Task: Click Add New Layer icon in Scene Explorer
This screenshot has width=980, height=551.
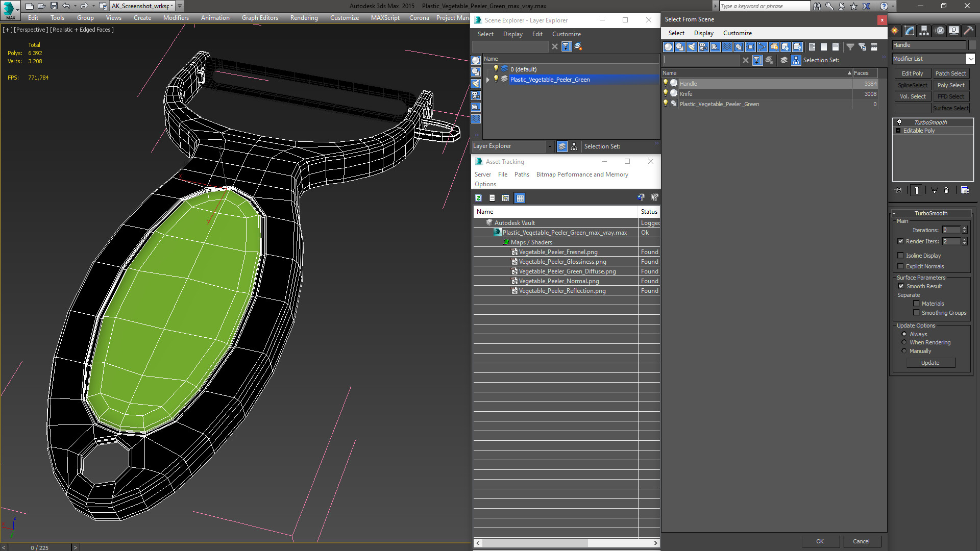Action: [578, 46]
